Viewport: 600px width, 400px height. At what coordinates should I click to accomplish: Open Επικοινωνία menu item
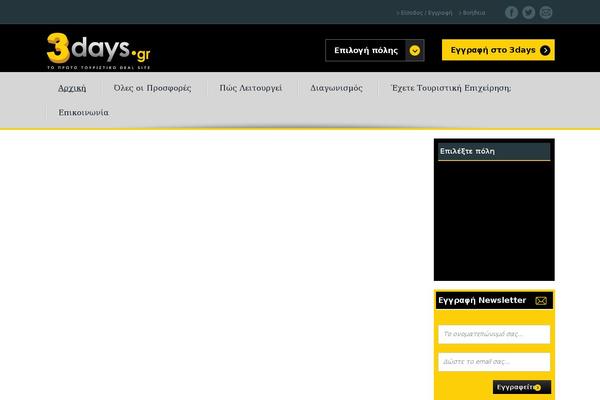pos(83,113)
